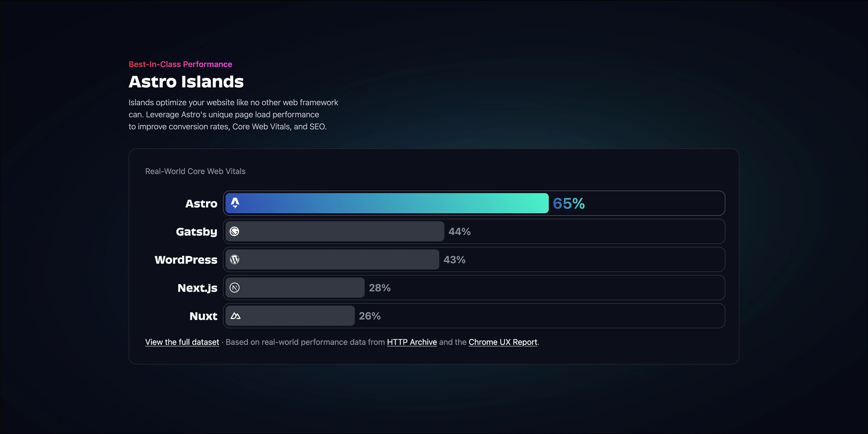Click the 65% Astro score value
This screenshot has height=434, width=868.
pos(569,204)
